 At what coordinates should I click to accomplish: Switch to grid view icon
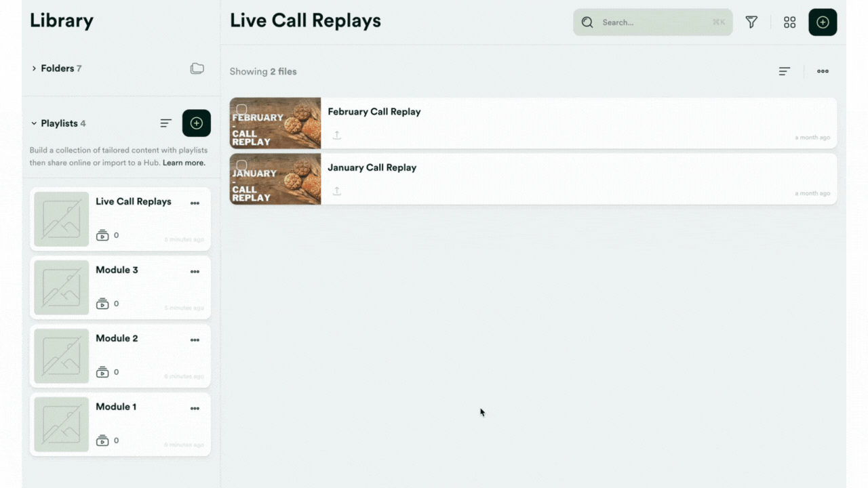point(789,22)
